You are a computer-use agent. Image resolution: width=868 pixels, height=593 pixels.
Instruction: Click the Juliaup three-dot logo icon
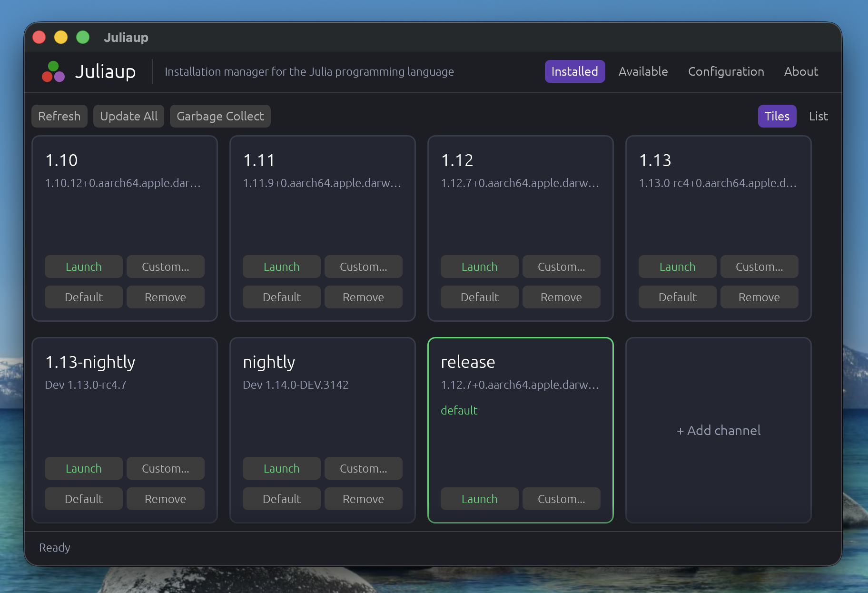pos(53,71)
